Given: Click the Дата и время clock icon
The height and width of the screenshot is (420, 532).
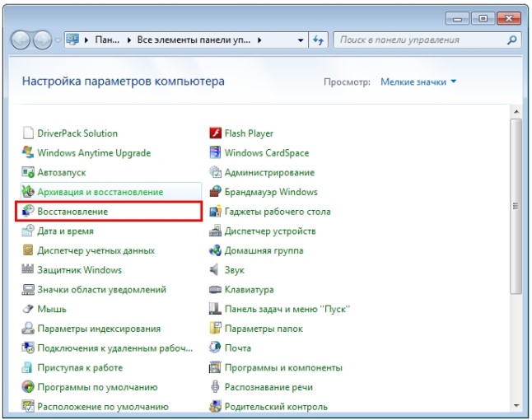Looking at the screenshot, I should [28, 231].
